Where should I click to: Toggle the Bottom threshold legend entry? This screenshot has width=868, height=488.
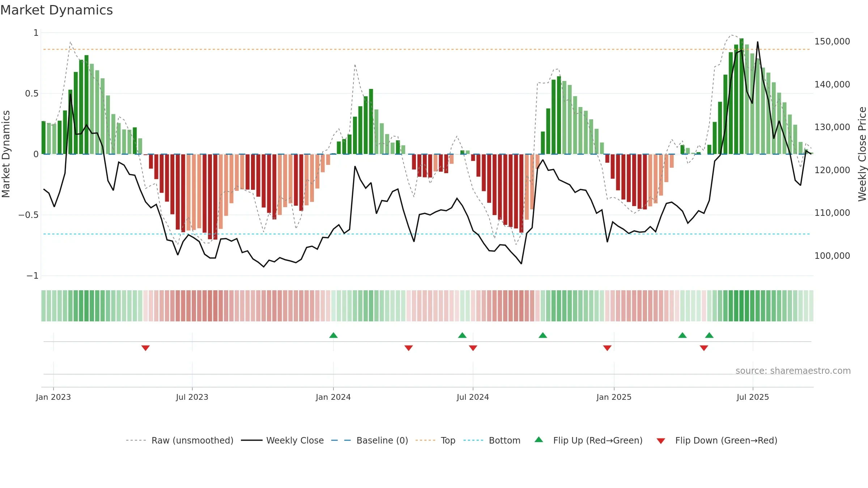point(492,440)
